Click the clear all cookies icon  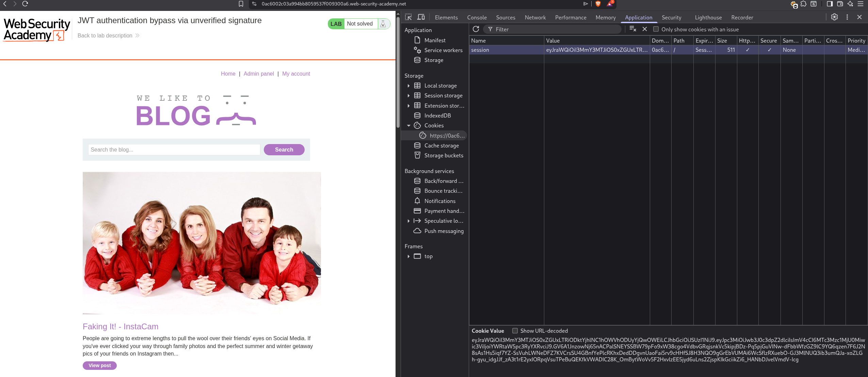(632, 29)
